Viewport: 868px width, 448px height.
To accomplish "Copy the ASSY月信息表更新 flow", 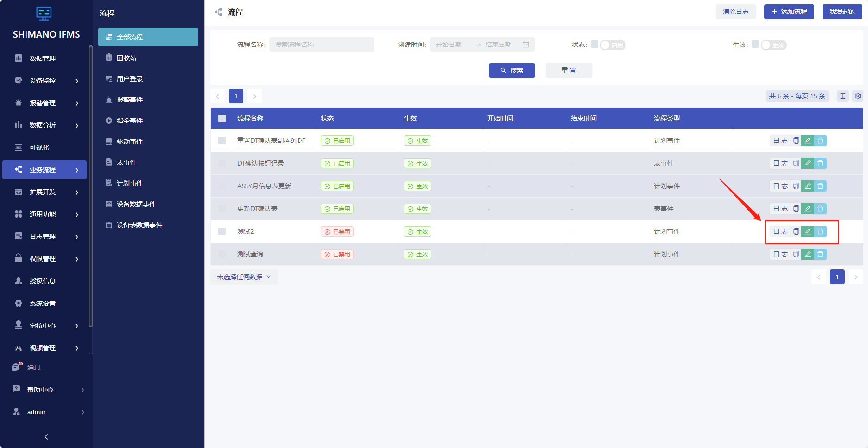I will tap(796, 186).
